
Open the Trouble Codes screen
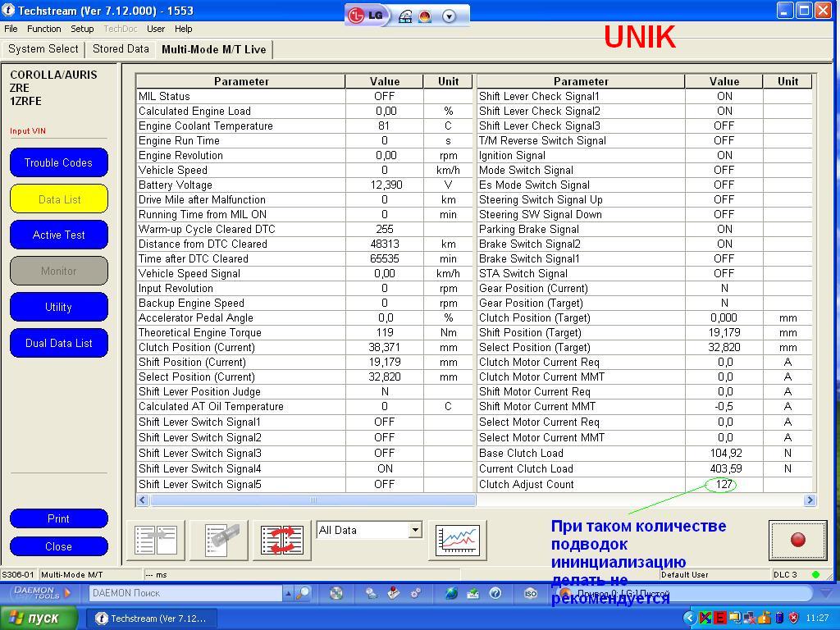(x=59, y=163)
